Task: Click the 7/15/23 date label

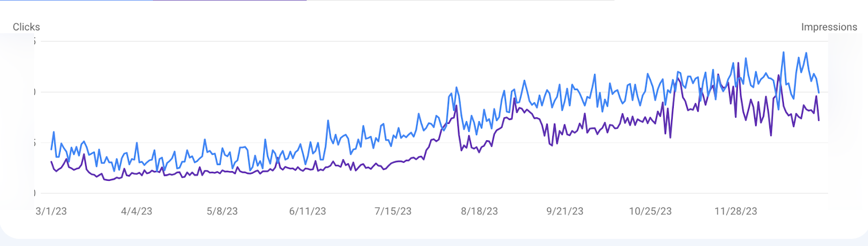Action: click(393, 211)
